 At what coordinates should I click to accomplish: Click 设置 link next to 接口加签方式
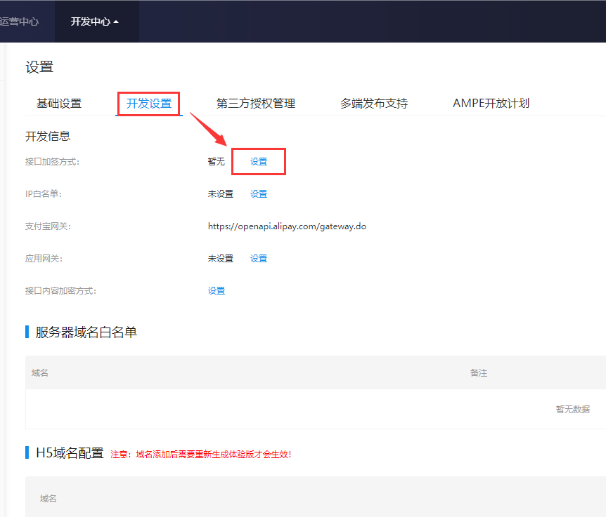[x=259, y=161]
